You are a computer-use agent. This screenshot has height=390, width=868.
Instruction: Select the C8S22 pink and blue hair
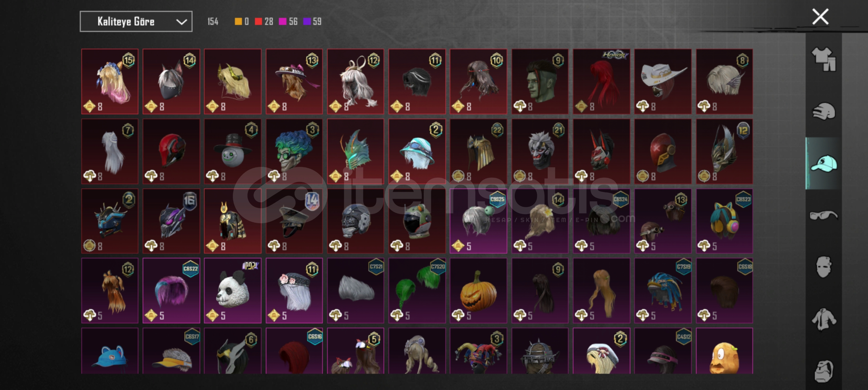click(171, 290)
